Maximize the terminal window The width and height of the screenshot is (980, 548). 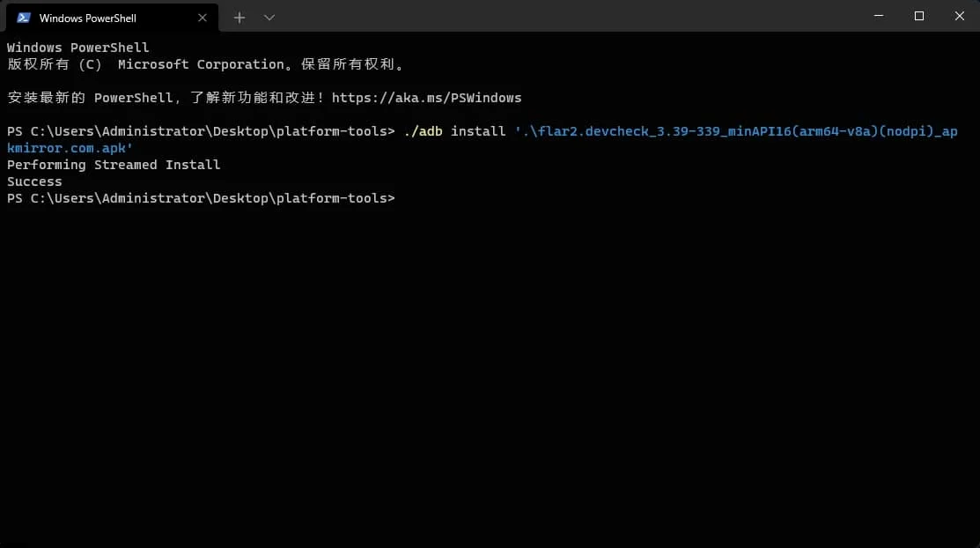point(918,16)
